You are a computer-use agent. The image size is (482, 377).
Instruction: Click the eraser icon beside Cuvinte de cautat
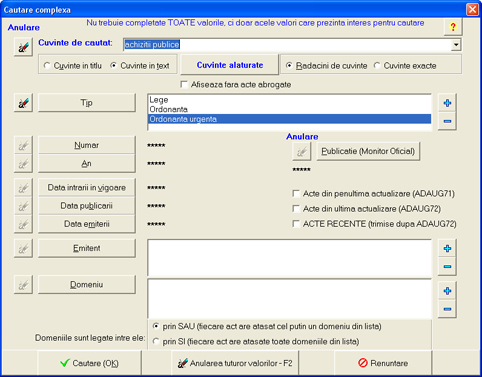[x=23, y=47]
